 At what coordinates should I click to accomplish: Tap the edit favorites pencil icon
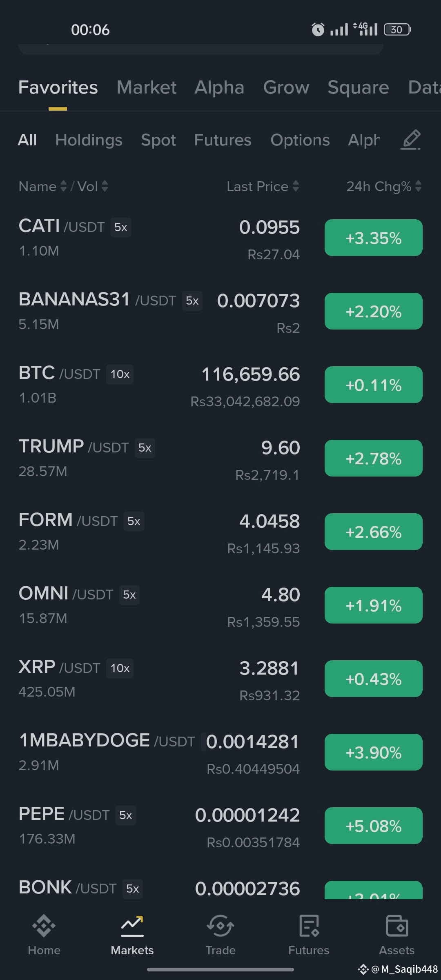click(x=410, y=140)
